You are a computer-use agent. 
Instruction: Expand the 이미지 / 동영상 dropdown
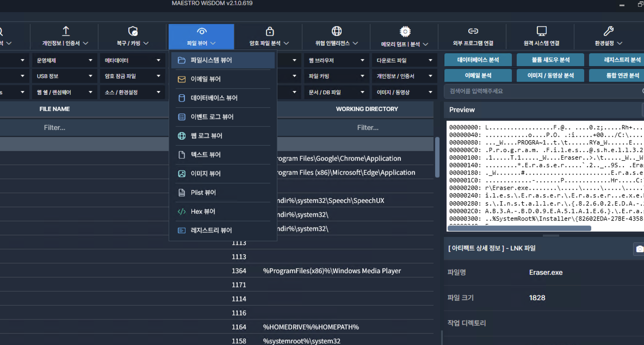coord(405,92)
